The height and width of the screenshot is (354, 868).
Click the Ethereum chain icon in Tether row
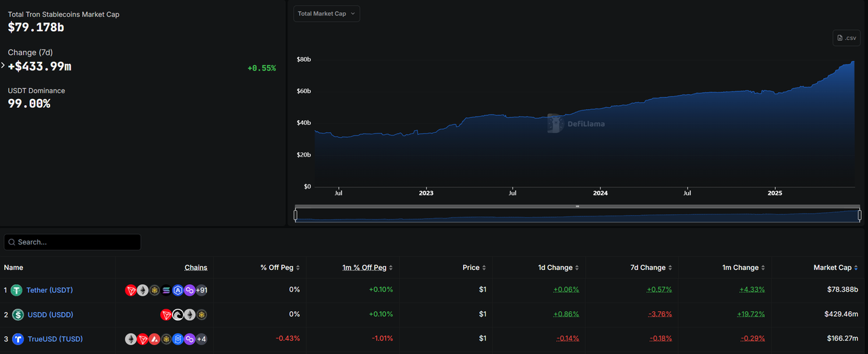tap(142, 290)
